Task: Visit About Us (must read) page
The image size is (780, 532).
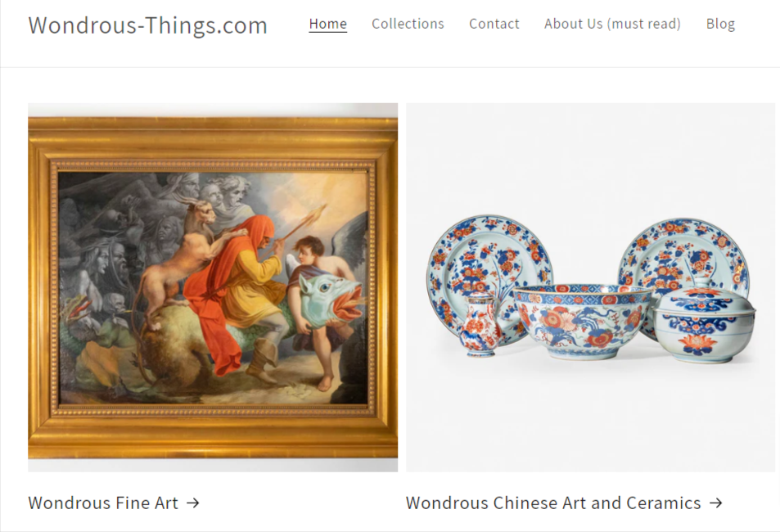Action: (x=612, y=24)
